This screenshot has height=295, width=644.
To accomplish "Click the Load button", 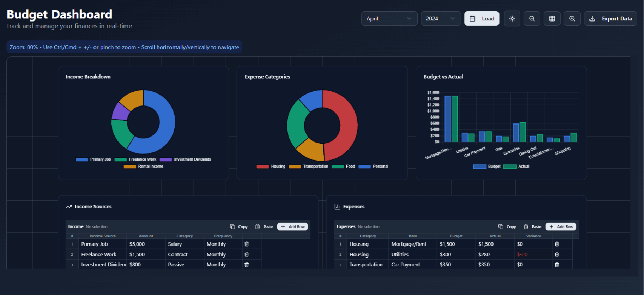I will [x=482, y=18].
